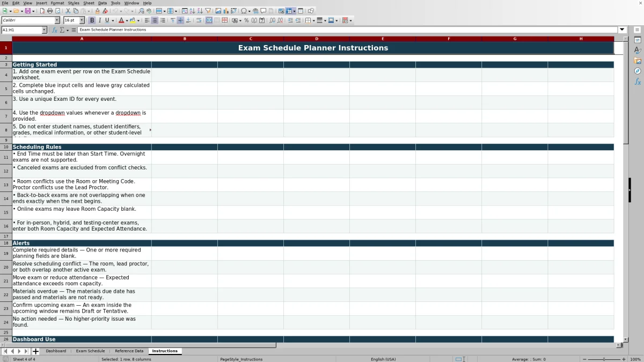The height and width of the screenshot is (362, 644).
Task: Click the Clone Formatting paintbrush icon
Action: click(97, 11)
